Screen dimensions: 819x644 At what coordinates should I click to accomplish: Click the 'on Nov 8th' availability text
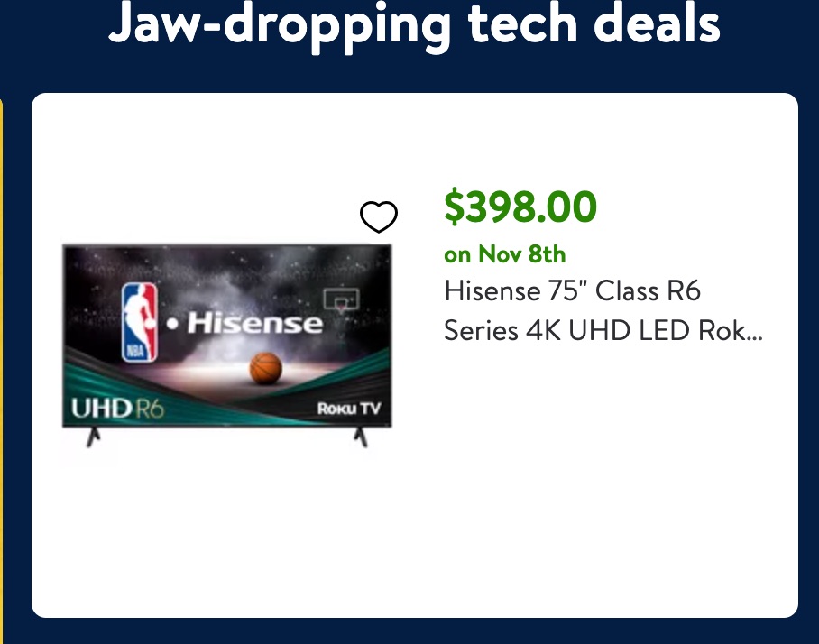[504, 254]
